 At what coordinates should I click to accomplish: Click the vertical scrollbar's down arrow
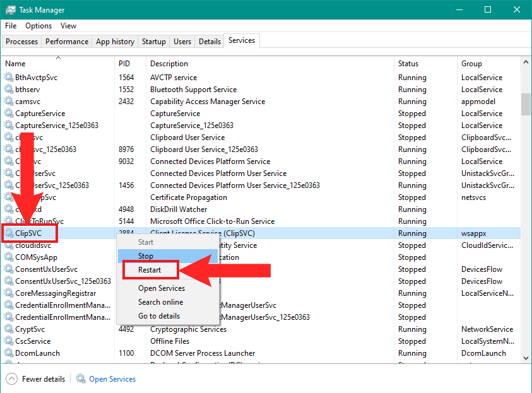526,359
